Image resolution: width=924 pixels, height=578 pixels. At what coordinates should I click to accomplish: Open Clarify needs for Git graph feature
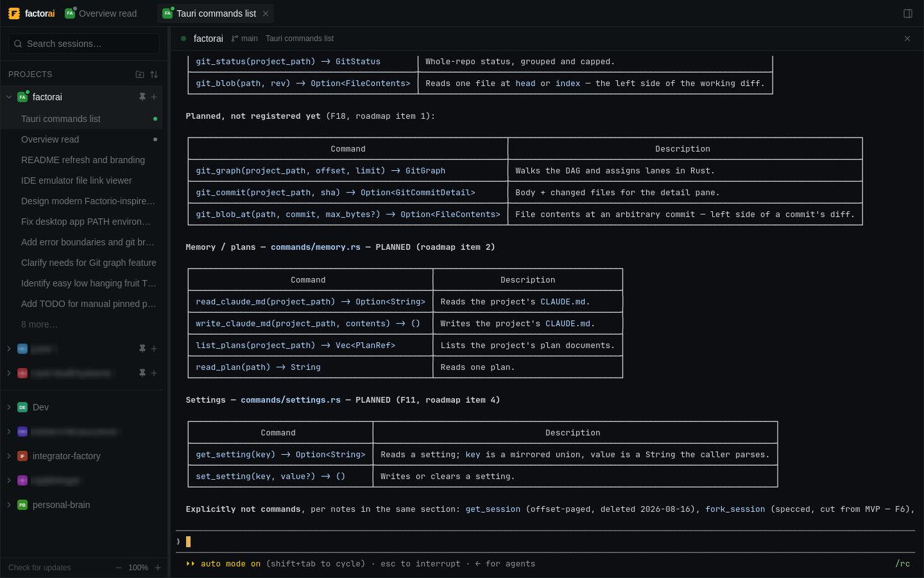click(81, 263)
